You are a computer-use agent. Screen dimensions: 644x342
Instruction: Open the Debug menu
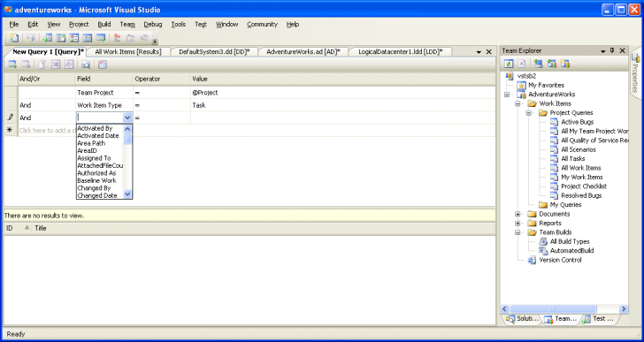point(153,24)
